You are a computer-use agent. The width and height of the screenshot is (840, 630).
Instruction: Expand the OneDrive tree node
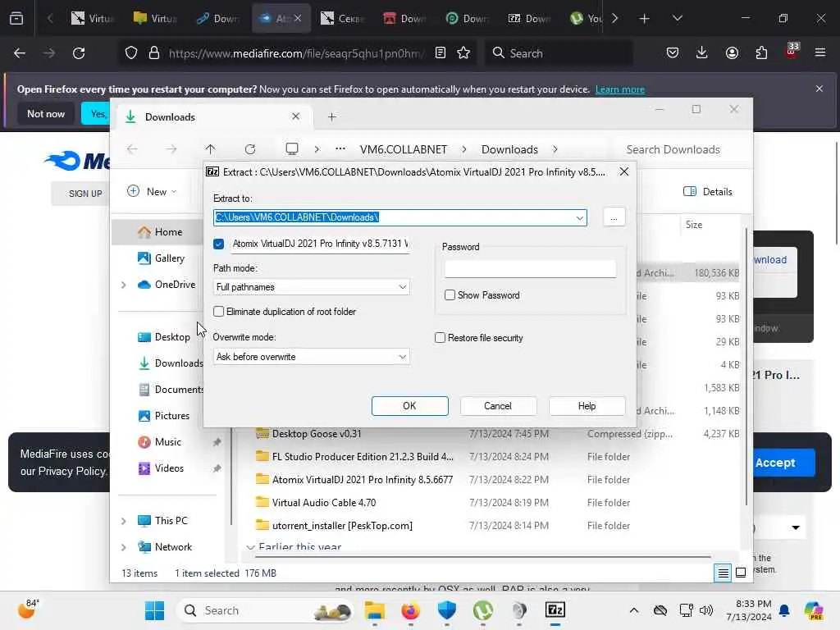pyautogui.click(x=123, y=285)
